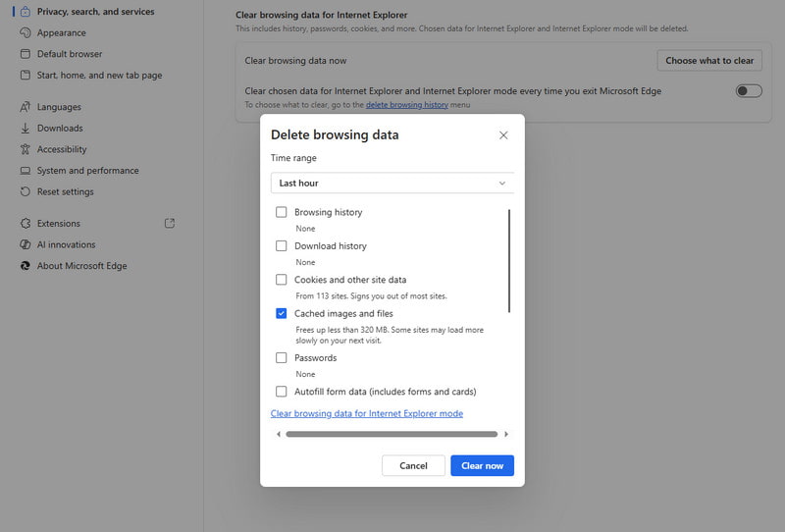Follow the delete browsing history link
The width and height of the screenshot is (785, 532).
[x=407, y=105]
